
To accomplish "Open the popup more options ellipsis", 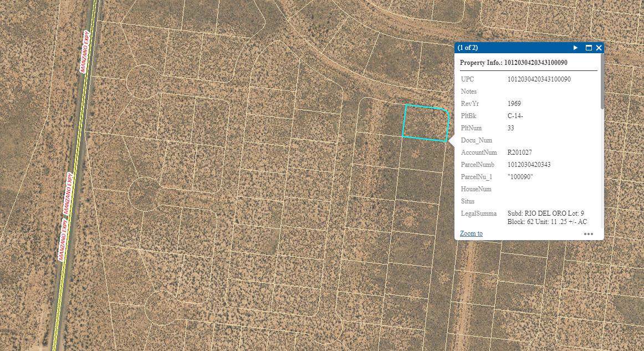I will point(589,234).
